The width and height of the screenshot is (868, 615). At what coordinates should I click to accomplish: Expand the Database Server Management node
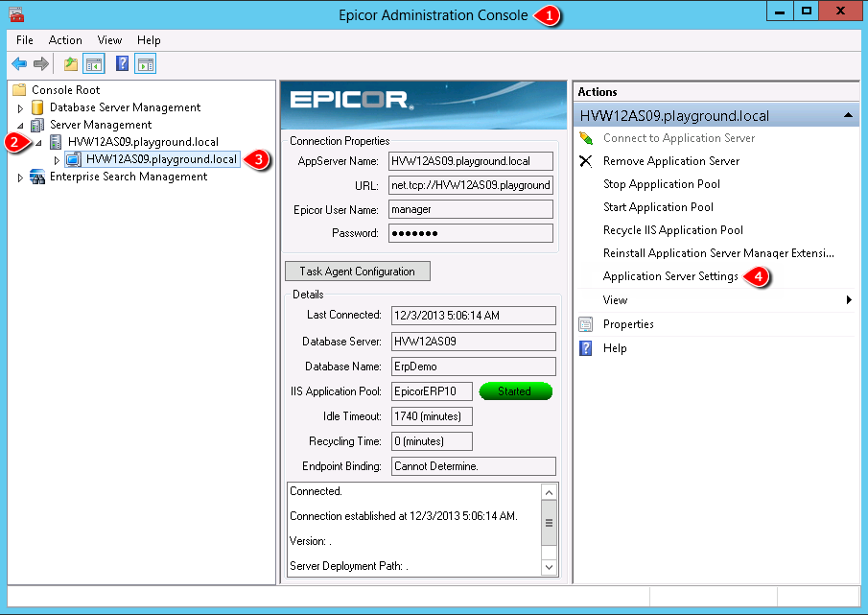[20, 108]
